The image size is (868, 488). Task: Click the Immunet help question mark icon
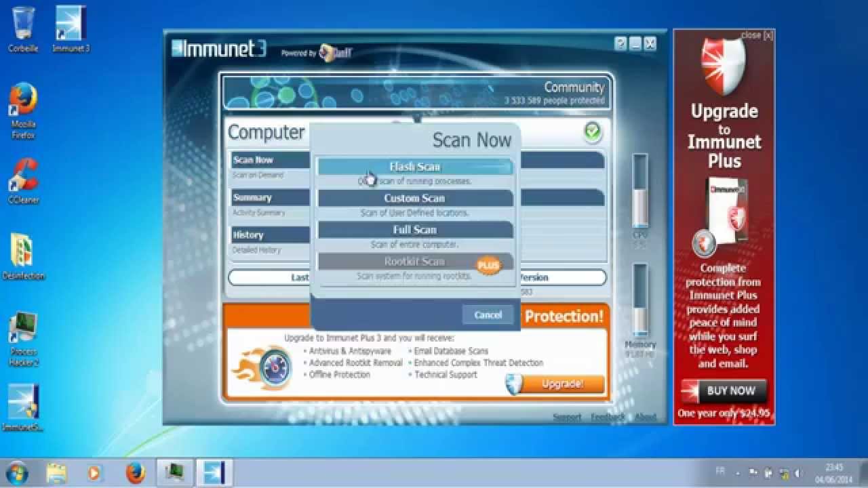620,44
